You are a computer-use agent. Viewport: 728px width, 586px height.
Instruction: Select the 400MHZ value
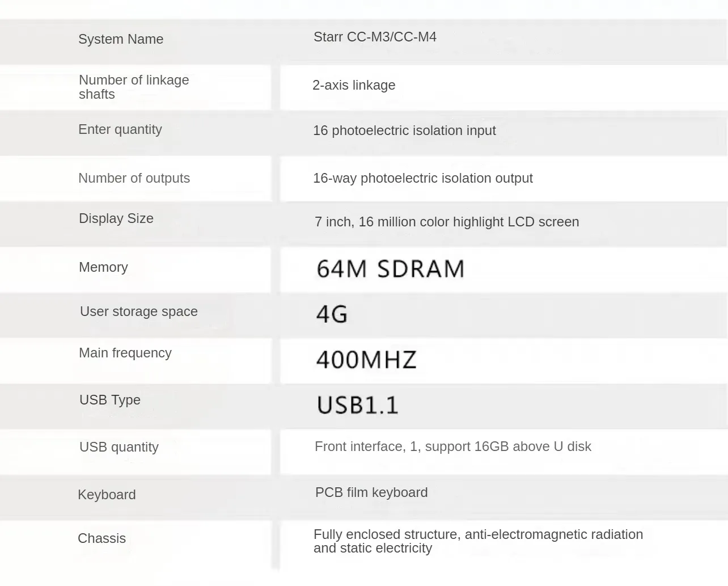366,360
